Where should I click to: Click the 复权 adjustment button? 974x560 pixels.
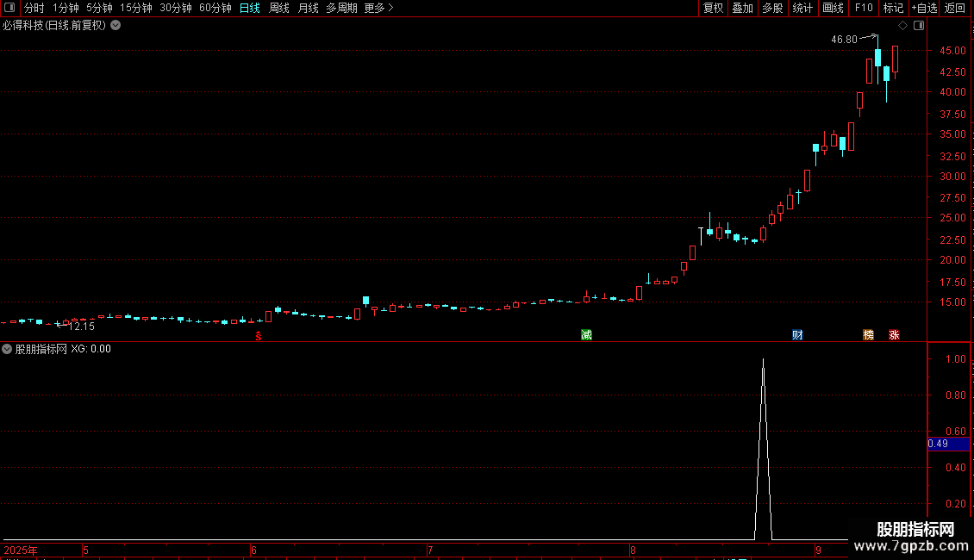[713, 8]
